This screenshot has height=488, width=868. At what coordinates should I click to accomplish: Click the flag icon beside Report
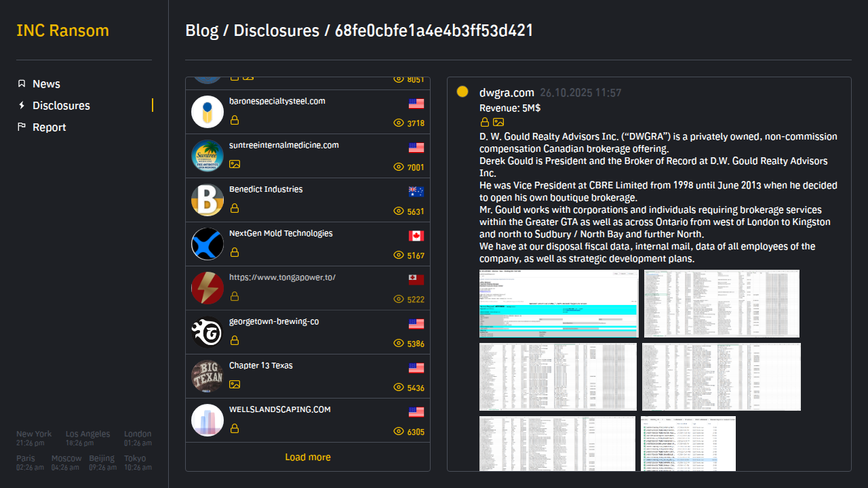click(22, 127)
